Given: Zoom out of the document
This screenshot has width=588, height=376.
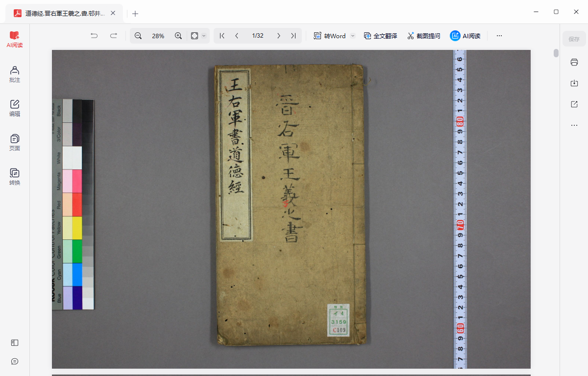Looking at the screenshot, I should click(138, 36).
